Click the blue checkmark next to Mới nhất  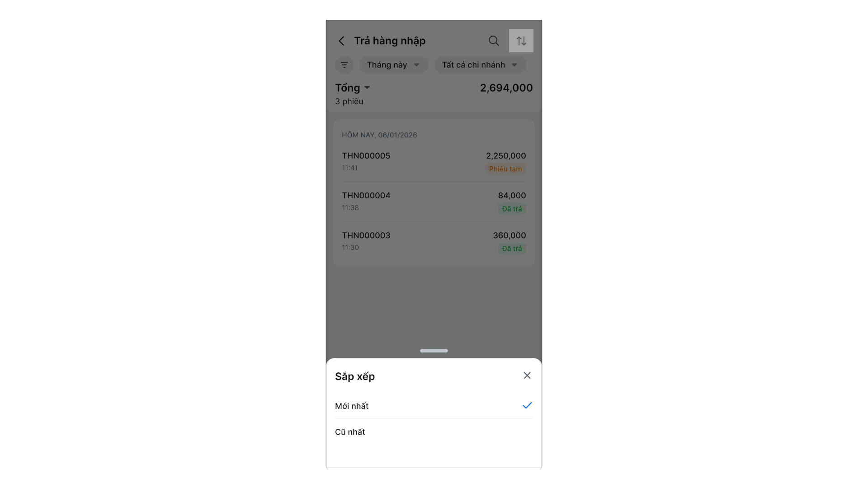click(527, 406)
